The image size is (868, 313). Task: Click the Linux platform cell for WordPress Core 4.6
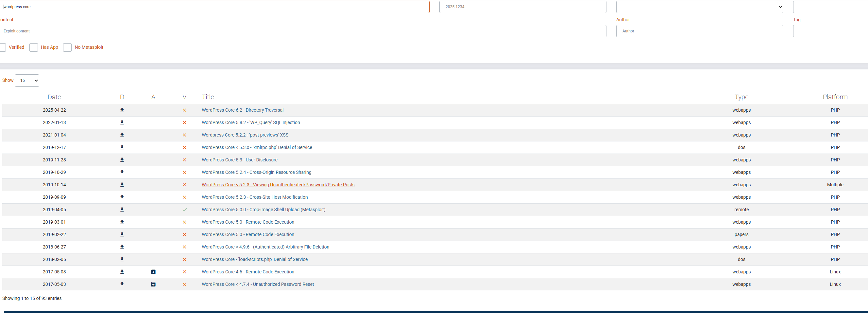(835, 272)
